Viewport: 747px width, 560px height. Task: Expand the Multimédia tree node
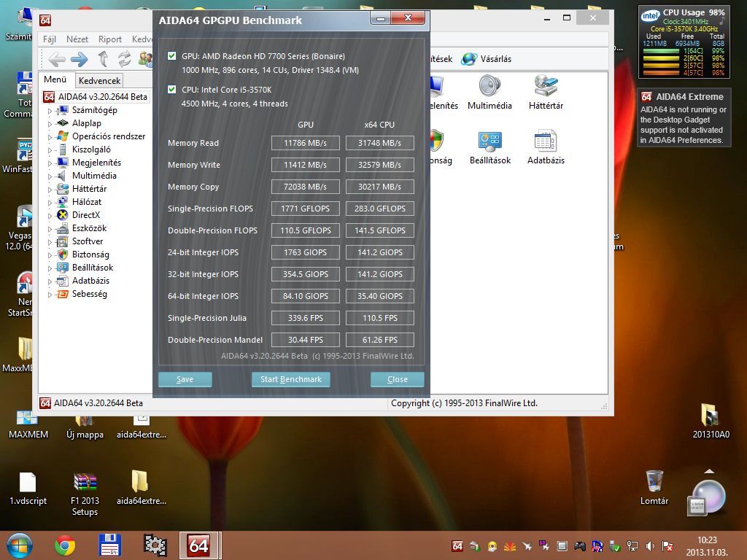[50, 176]
